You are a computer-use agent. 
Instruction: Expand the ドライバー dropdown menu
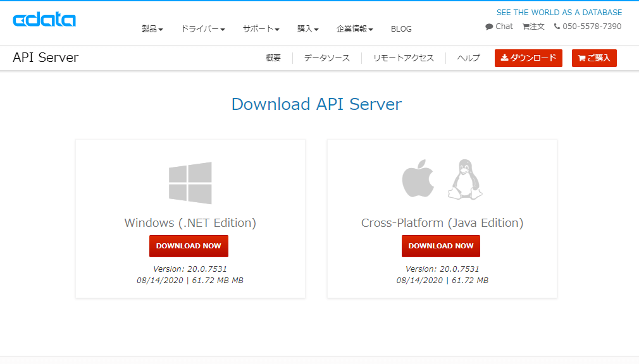[202, 29]
